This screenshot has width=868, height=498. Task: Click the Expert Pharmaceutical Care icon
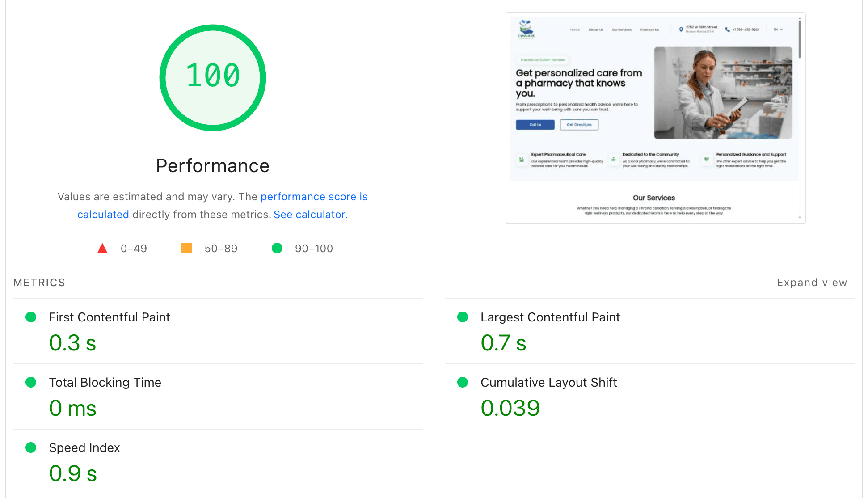(x=522, y=159)
